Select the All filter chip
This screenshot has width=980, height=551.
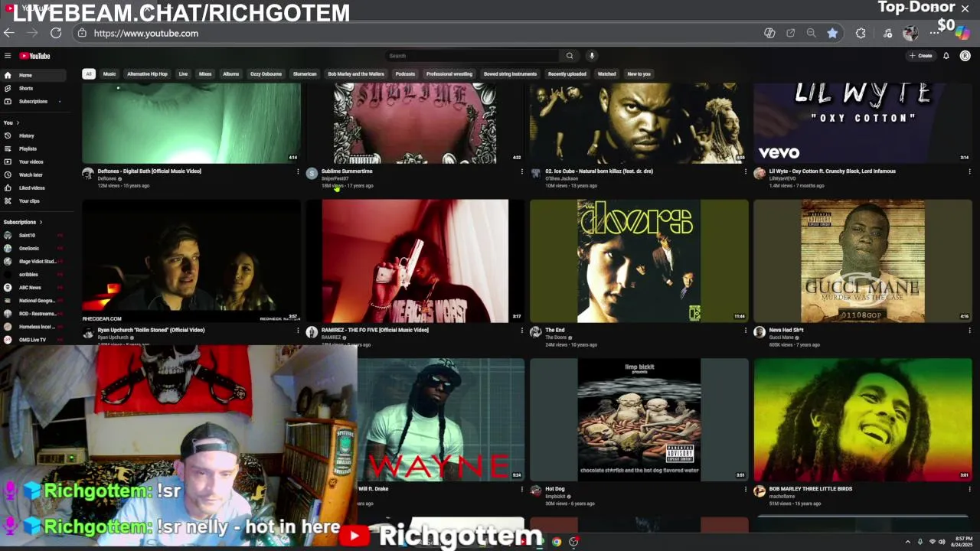click(x=89, y=74)
